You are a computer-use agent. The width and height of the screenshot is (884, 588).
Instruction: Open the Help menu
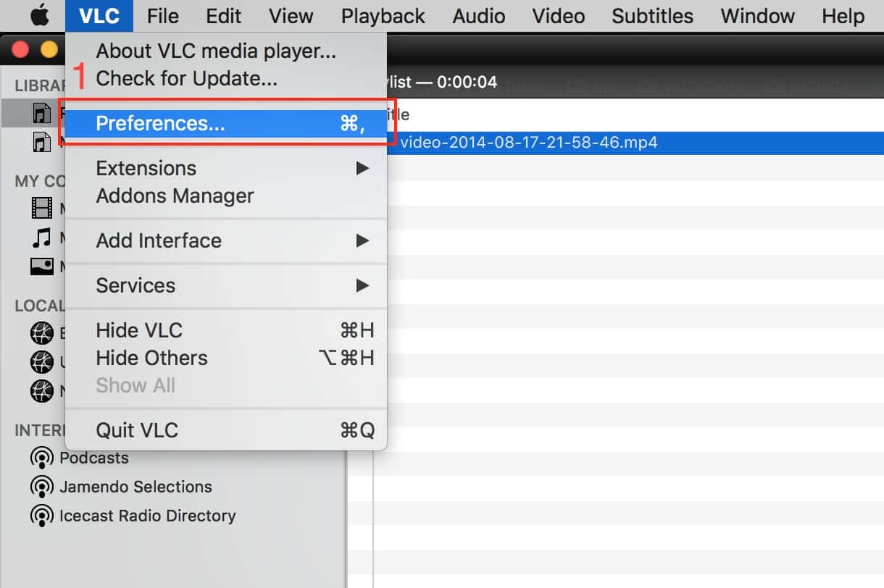tap(843, 15)
